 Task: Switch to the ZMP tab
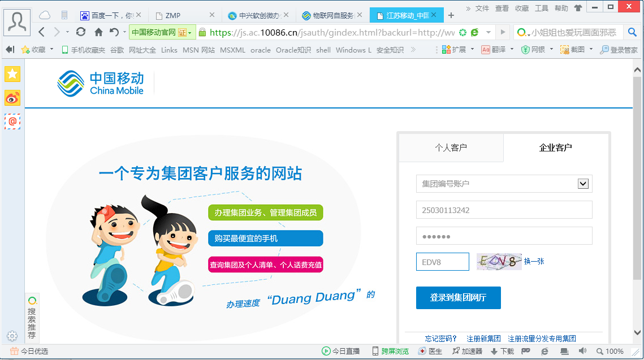click(x=184, y=16)
